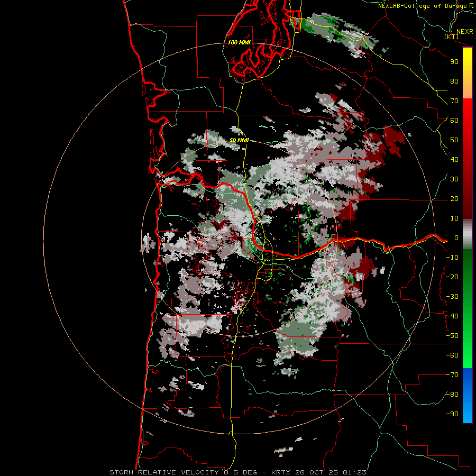Click the -40 value on velocity scale

coord(452,316)
